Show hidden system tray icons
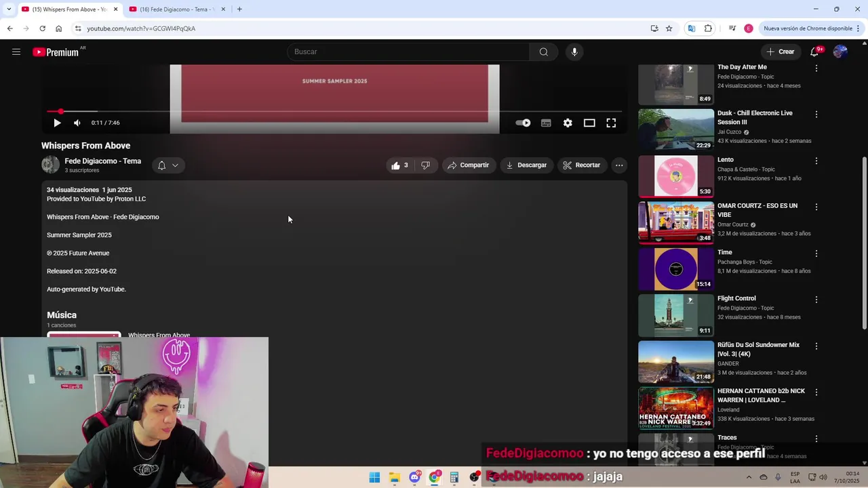The image size is (868, 488). (x=749, y=477)
